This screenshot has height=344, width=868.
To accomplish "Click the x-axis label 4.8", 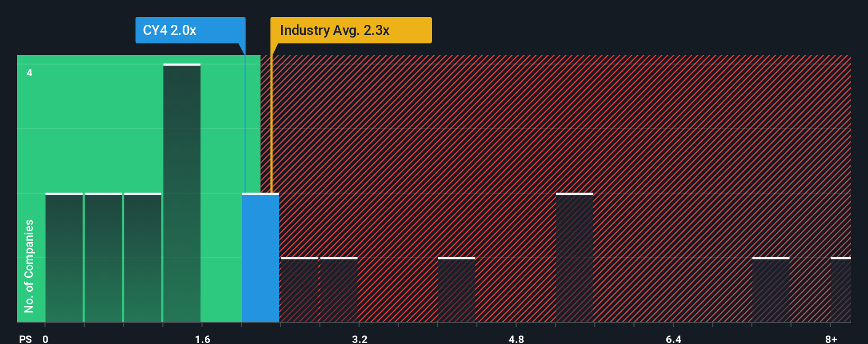I will (x=517, y=339).
